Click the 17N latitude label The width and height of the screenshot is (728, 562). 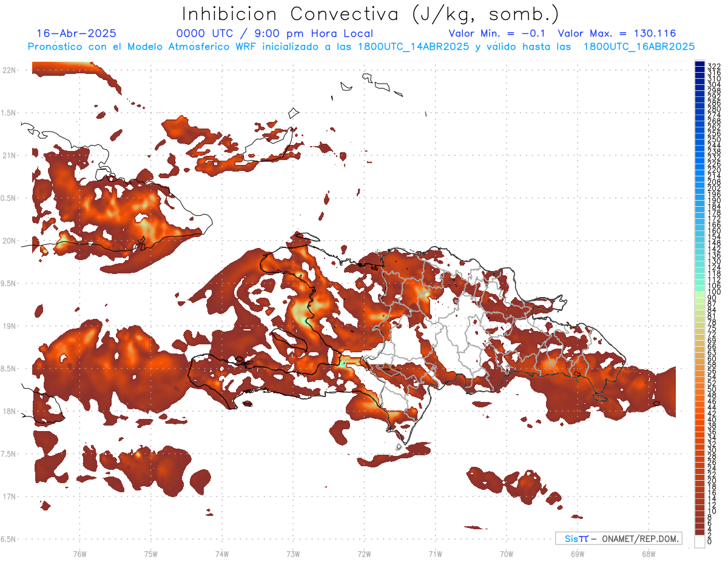pyautogui.click(x=9, y=497)
